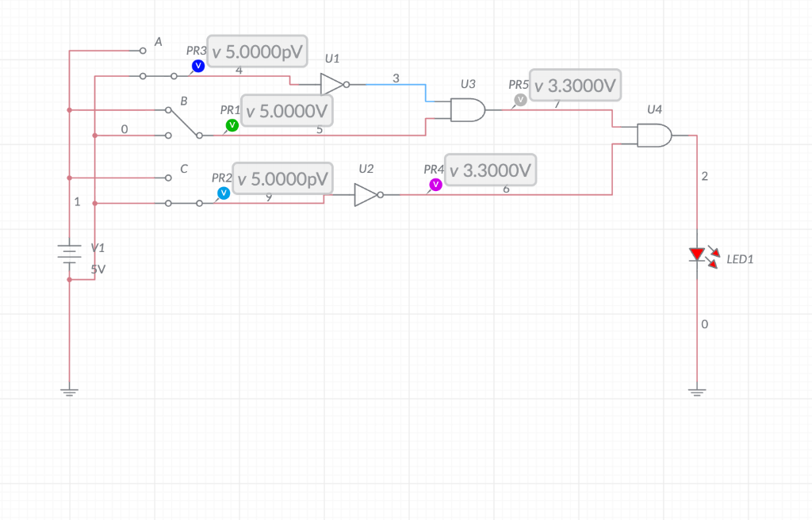The image size is (812, 520).
Task: Click the PR2 probe voltage readout
Action: pos(283,178)
